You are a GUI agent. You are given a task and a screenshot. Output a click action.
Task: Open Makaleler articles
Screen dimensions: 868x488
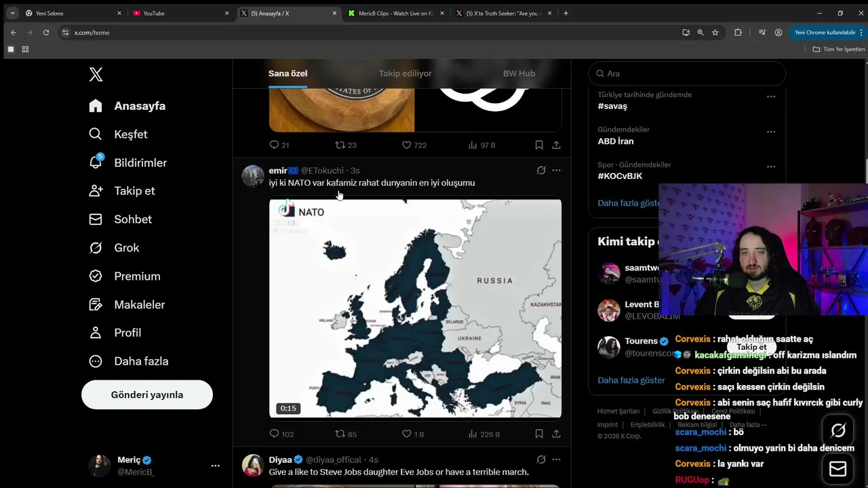coord(127,304)
